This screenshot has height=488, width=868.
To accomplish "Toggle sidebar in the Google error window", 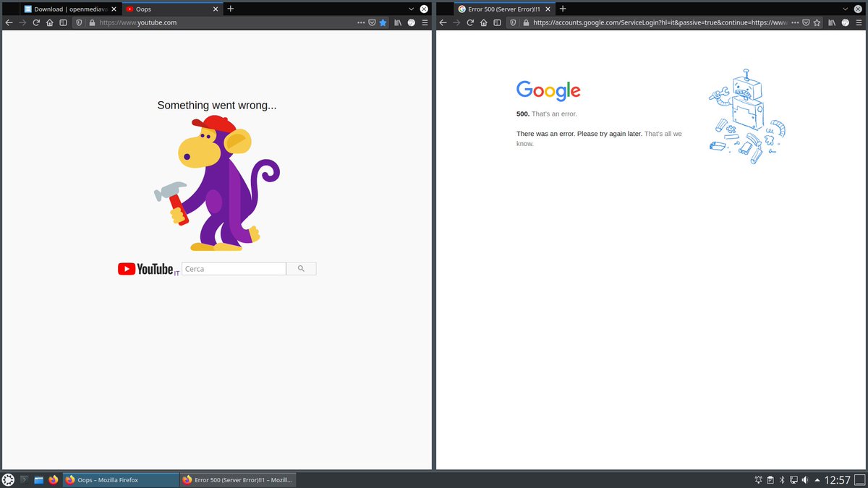I will pos(497,22).
